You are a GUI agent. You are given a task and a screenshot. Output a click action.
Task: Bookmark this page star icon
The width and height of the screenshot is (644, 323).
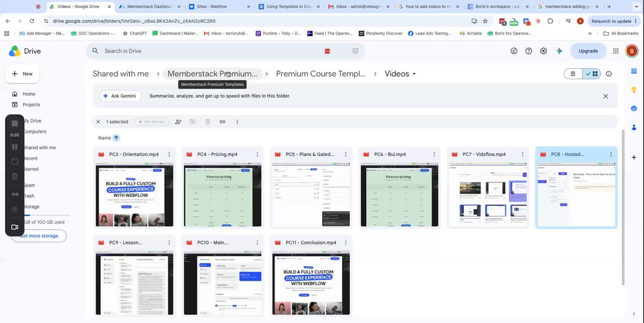tap(485, 21)
